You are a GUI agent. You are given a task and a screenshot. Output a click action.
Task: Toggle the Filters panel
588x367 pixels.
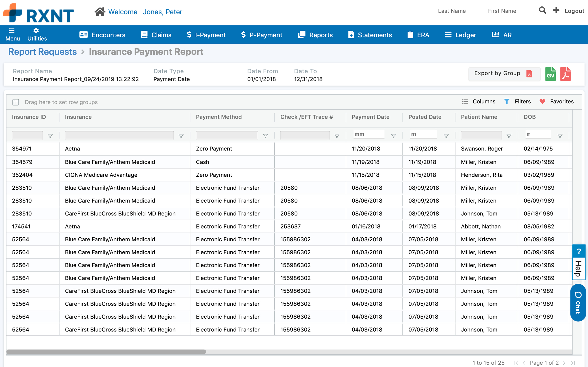click(x=517, y=101)
